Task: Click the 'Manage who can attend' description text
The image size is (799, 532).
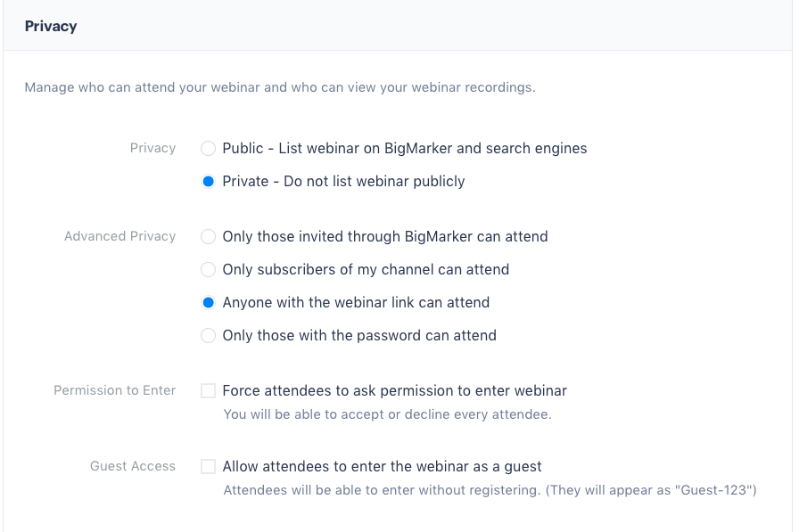Action: coord(280,87)
